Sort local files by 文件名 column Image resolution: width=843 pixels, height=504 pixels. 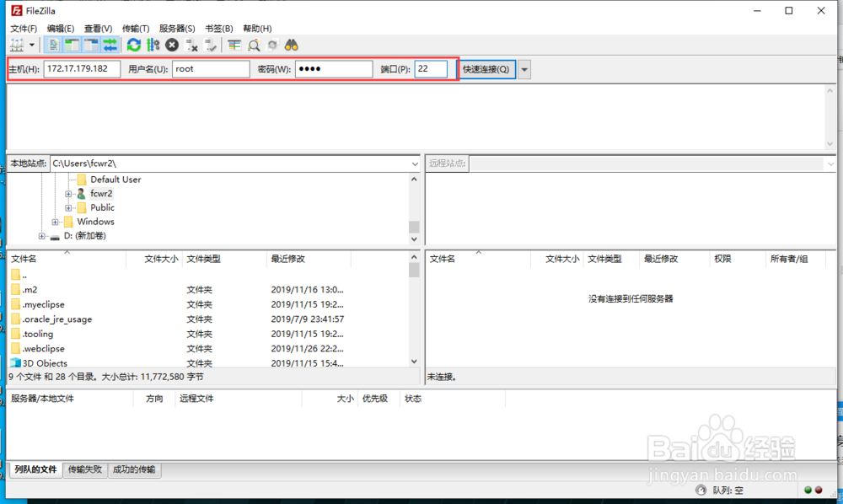[x=67, y=259]
